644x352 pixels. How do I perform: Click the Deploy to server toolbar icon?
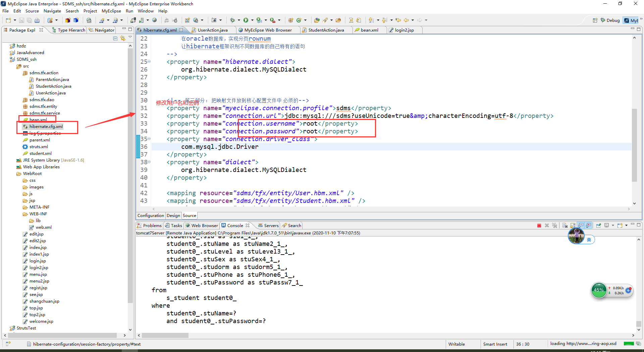click(133, 20)
